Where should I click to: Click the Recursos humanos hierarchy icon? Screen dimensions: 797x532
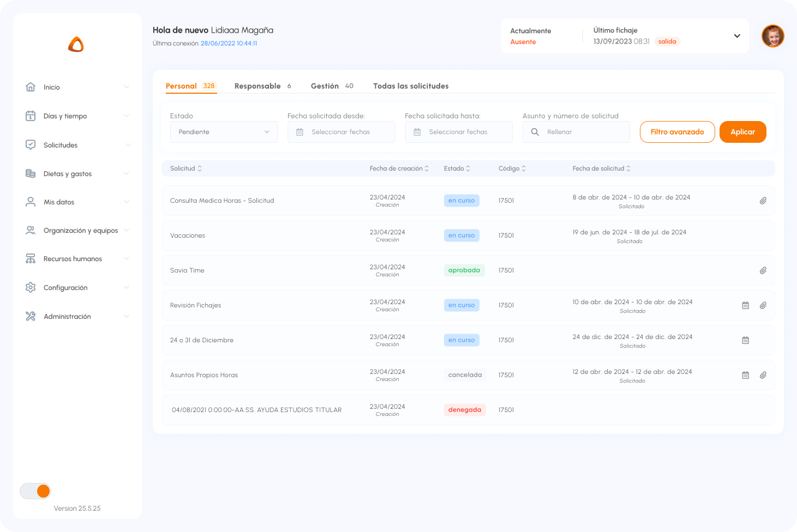pyautogui.click(x=31, y=258)
